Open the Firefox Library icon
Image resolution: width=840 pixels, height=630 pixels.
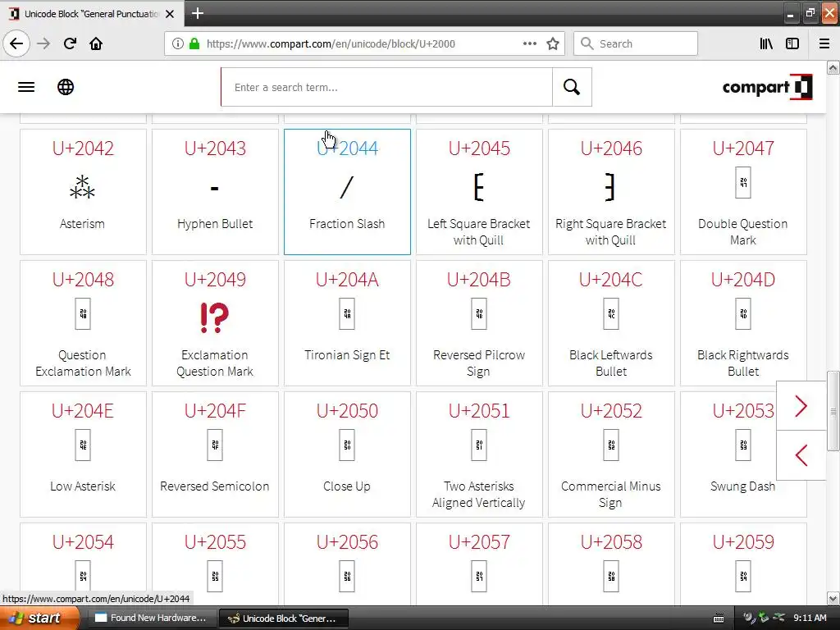pos(766,43)
